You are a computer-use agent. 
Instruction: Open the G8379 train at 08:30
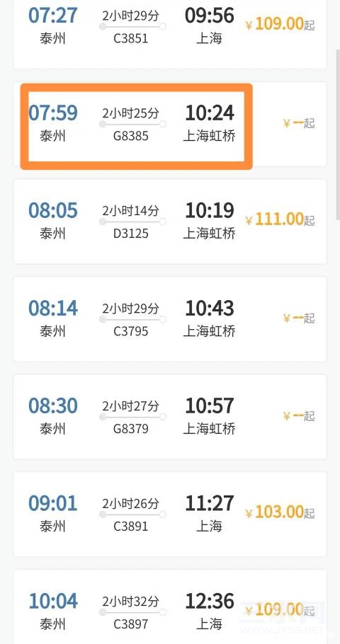pos(170,416)
